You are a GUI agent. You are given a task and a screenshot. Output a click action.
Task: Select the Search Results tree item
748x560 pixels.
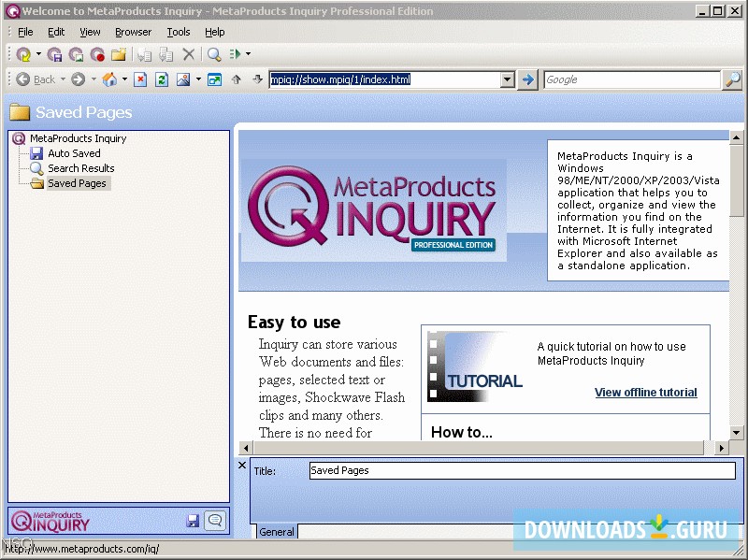tap(81, 168)
